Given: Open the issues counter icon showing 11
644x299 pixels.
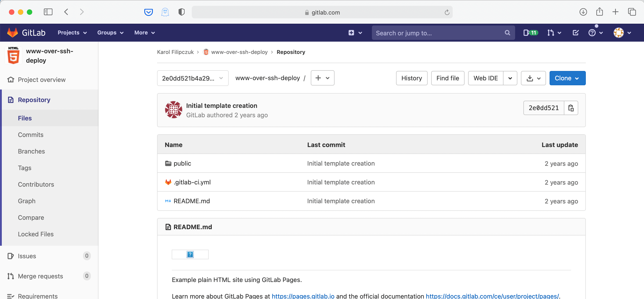Looking at the screenshot, I should tap(530, 33).
